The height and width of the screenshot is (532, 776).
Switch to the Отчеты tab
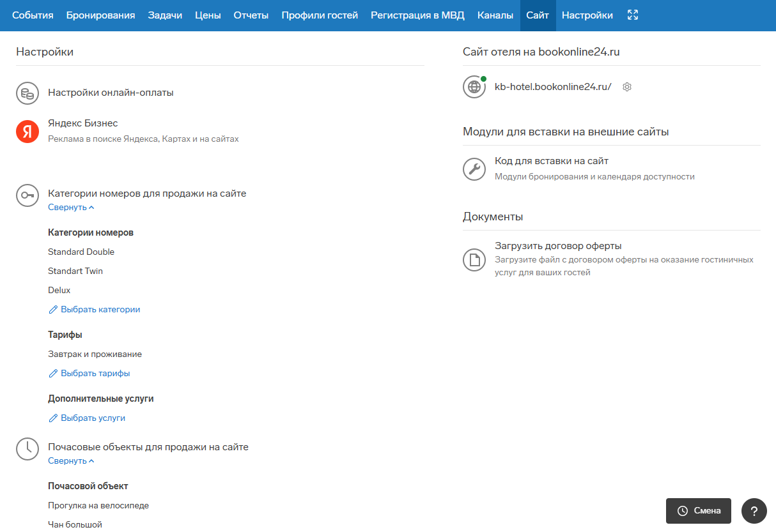(251, 15)
